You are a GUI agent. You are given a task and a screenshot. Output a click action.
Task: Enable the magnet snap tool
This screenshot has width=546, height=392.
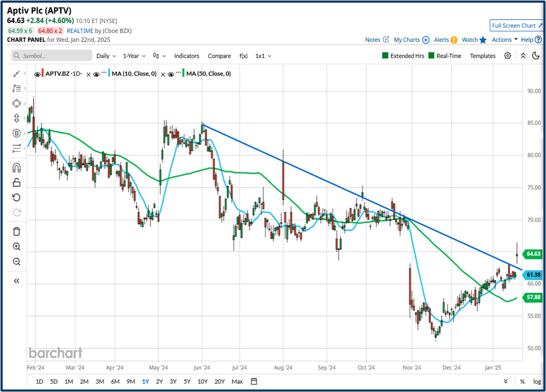[16, 168]
